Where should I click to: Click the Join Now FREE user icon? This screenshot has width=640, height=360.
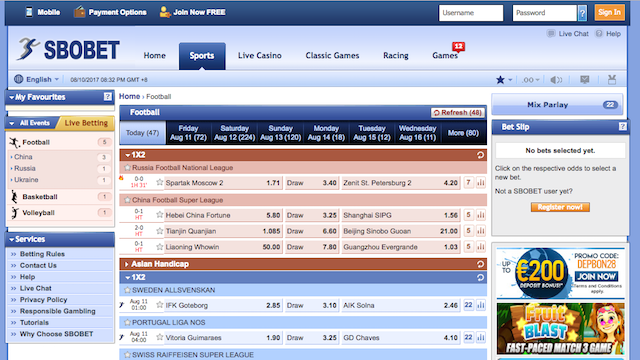click(x=164, y=12)
